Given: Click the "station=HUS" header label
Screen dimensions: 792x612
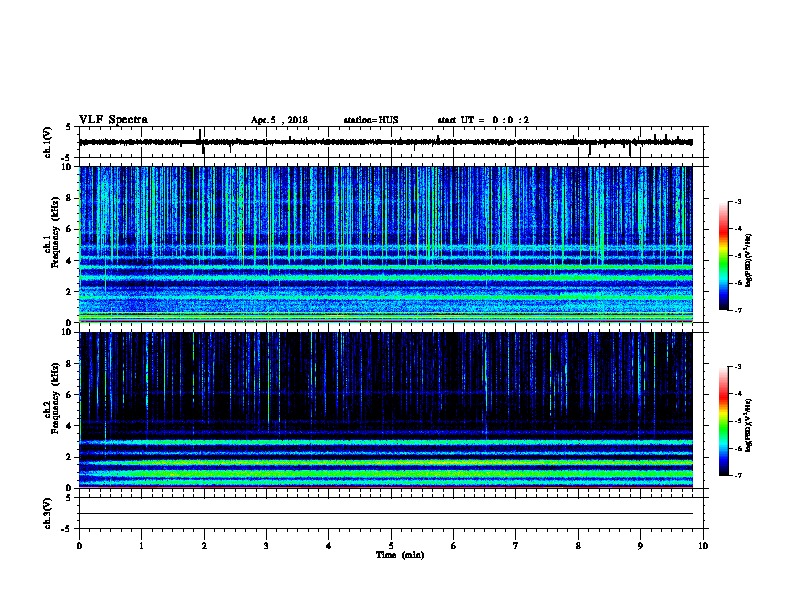Looking at the screenshot, I should (x=371, y=120).
